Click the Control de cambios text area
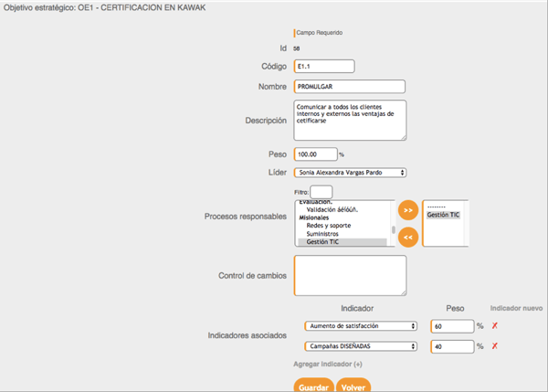The height and width of the screenshot is (392, 548). (350, 275)
